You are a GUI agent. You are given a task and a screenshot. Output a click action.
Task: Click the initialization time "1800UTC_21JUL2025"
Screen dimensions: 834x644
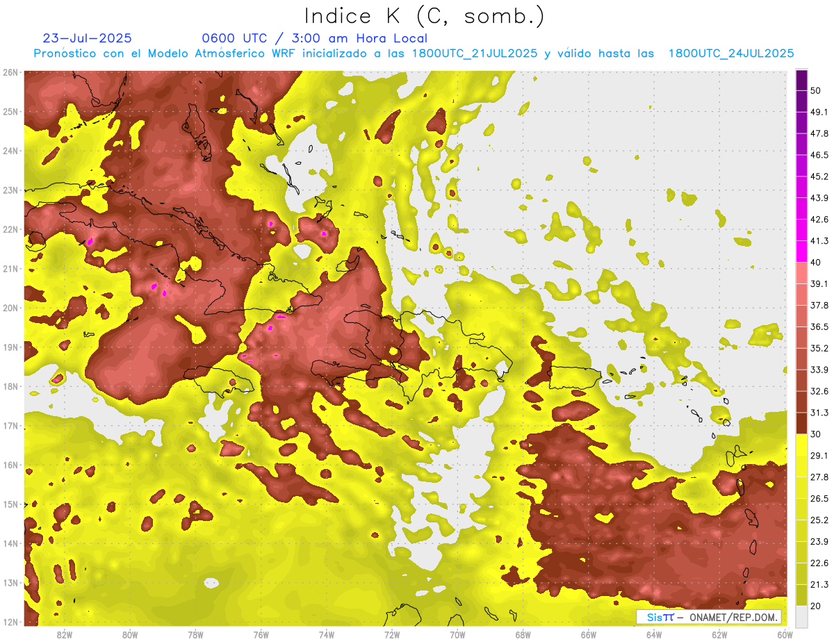click(475, 53)
